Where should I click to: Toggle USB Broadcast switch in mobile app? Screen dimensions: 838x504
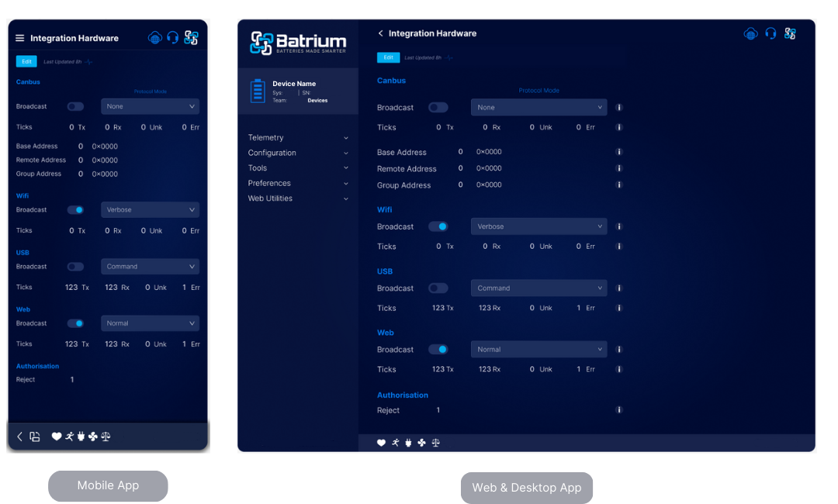pos(75,267)
